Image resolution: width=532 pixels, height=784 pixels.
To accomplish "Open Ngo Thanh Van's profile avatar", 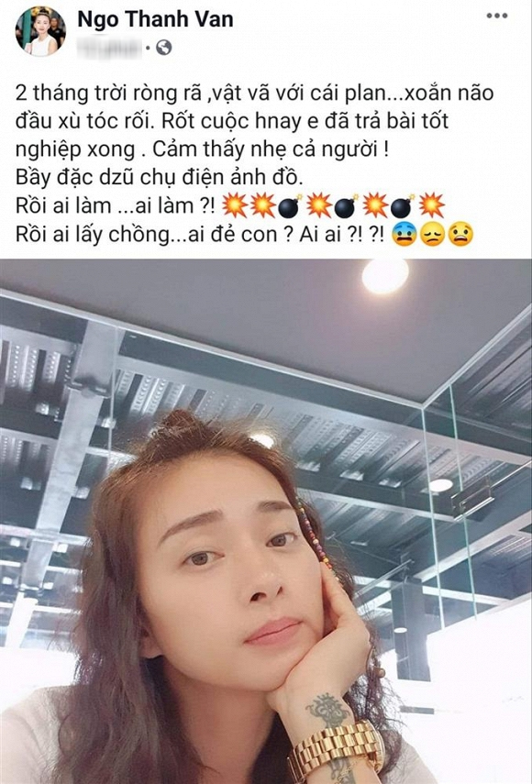I will (x=40, y=31).
